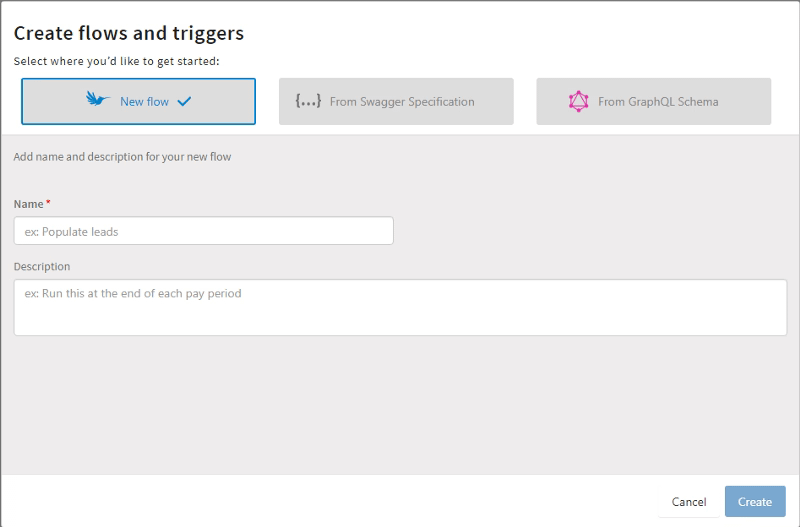800x527 pixels.
Task: Click 'Add name and description for your new flow' text
Action: tap(123, 157)
